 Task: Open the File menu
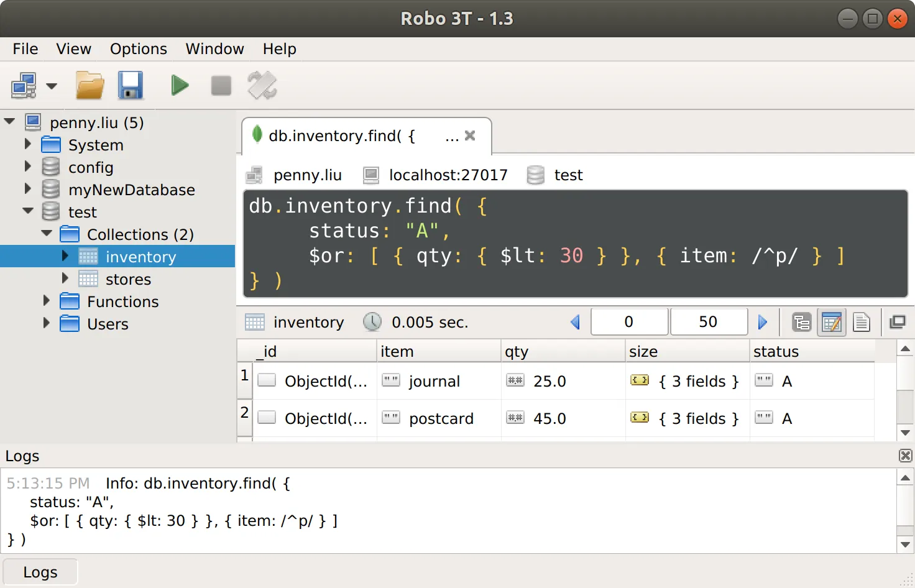pos(25,49)
